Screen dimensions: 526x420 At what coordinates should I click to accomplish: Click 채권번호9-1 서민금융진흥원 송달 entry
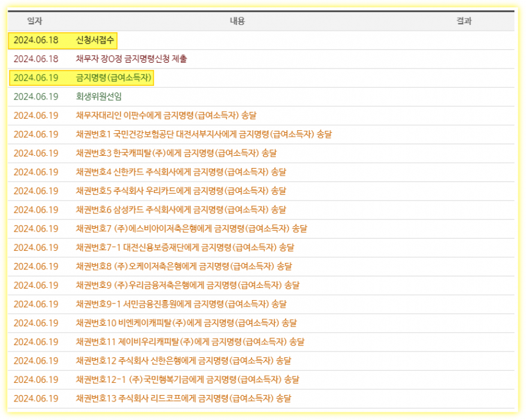pos(181,304)
